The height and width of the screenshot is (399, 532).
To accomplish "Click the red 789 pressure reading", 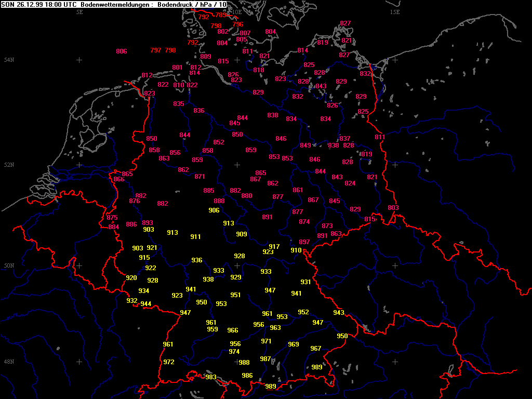I will 221,15.
